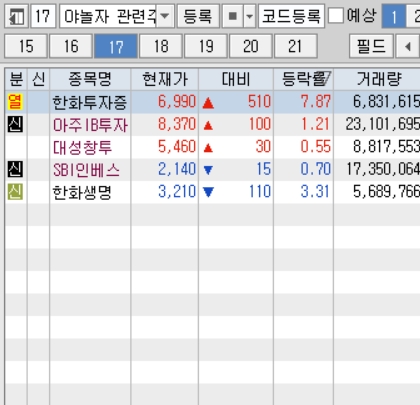Sort by the 대비 column header
The width and height of the screenshot is (420, 405).
click(x=236, y=79)
